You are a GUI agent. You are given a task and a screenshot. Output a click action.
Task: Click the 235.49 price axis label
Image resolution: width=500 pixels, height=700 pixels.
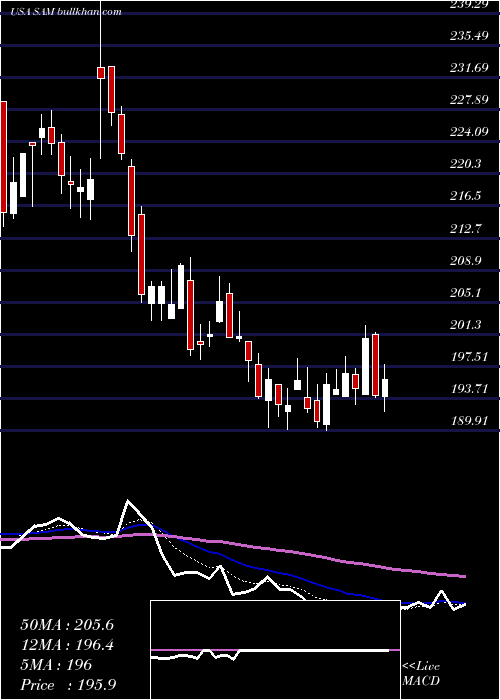pos(468,36)
